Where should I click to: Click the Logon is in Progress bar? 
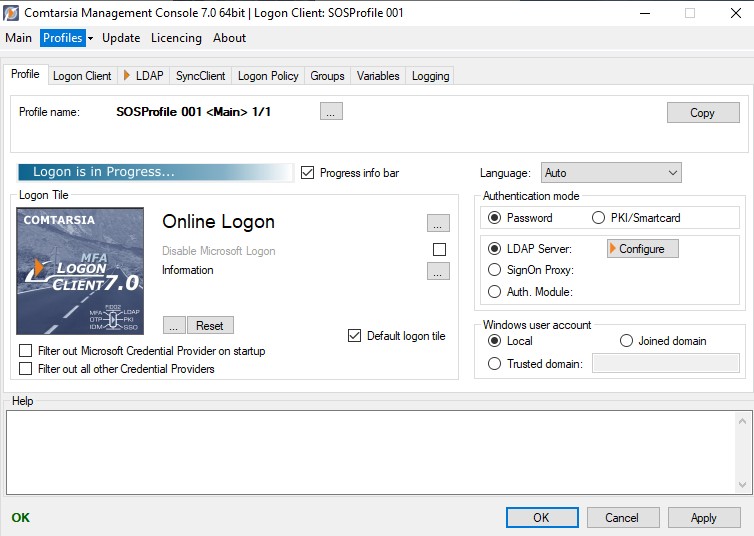(155, 172)
